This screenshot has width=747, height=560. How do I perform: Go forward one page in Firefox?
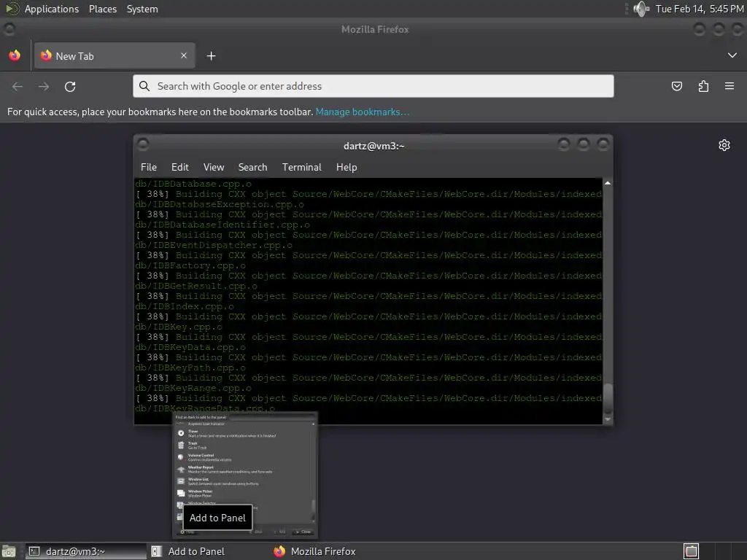pos(44,86)
